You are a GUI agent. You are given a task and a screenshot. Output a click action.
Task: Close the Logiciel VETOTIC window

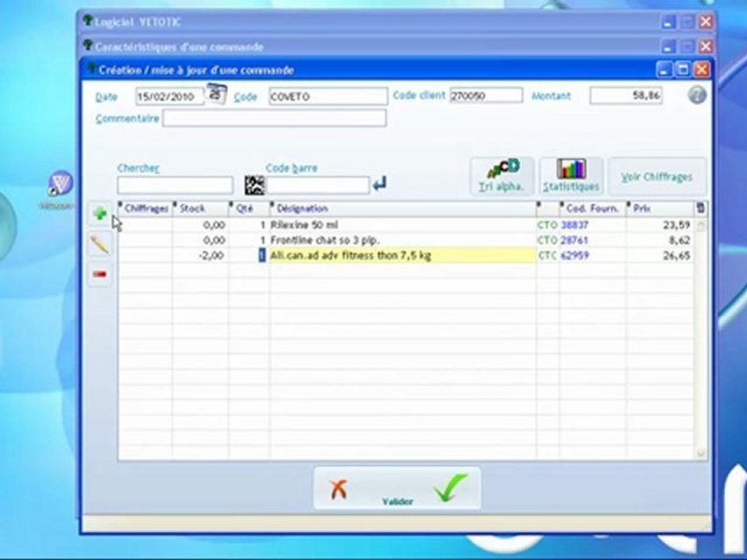(x=706, y=22)
